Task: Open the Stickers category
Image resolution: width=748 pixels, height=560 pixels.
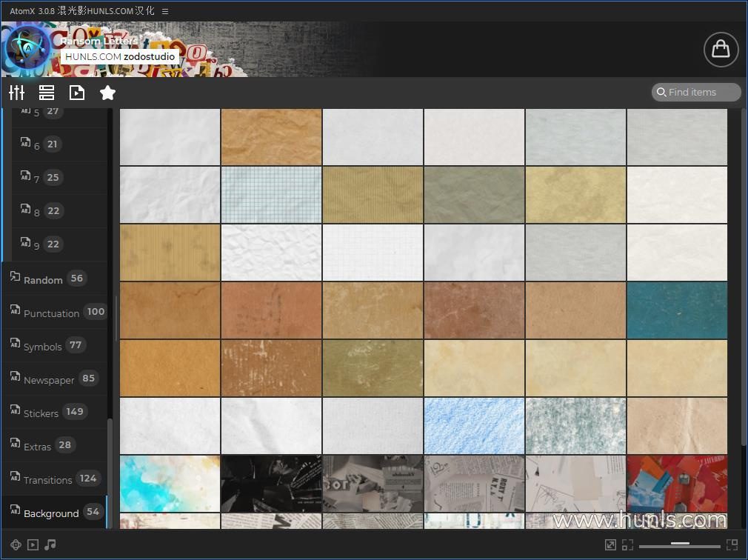Action: pos(54,412)
